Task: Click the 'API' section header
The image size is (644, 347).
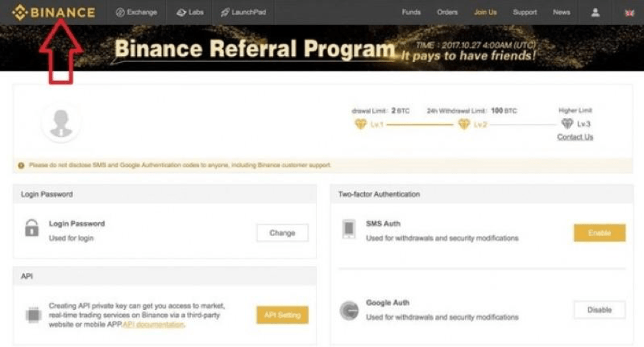Action: (x=26, y=276)
